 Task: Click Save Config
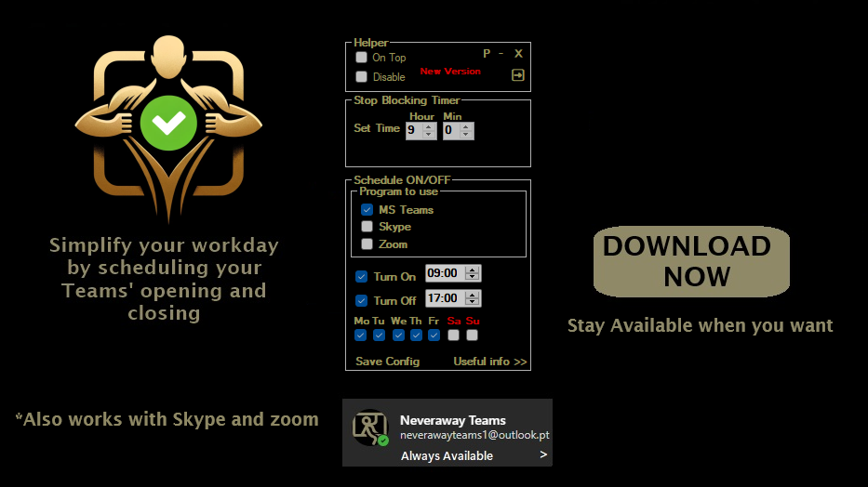point(388,362)
